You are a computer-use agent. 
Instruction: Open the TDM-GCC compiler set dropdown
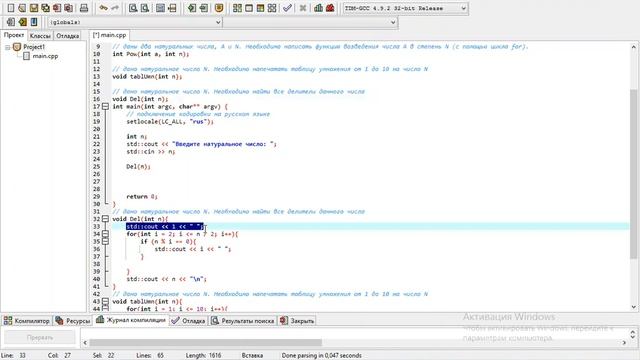tap(405, 8)
